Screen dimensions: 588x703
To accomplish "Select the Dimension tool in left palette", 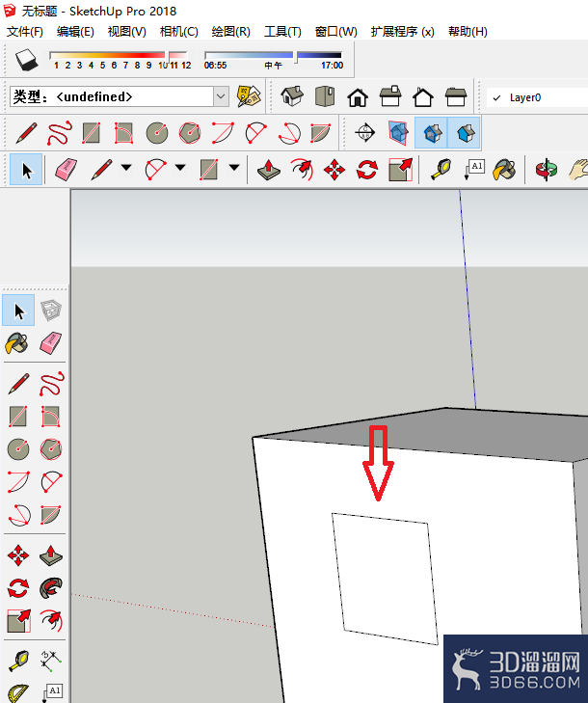I will (x=51, y=662).
